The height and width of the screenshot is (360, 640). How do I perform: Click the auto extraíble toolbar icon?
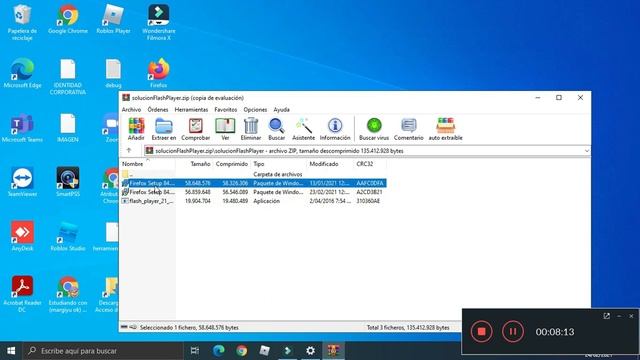pos(445,129)
